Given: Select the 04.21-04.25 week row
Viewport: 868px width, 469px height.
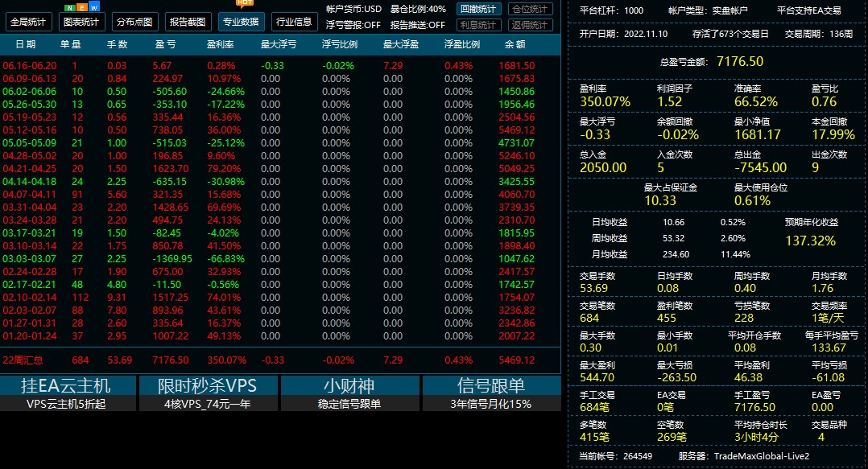Looking at the screenshot, I should pyautogui.click(x=280, y=169).
